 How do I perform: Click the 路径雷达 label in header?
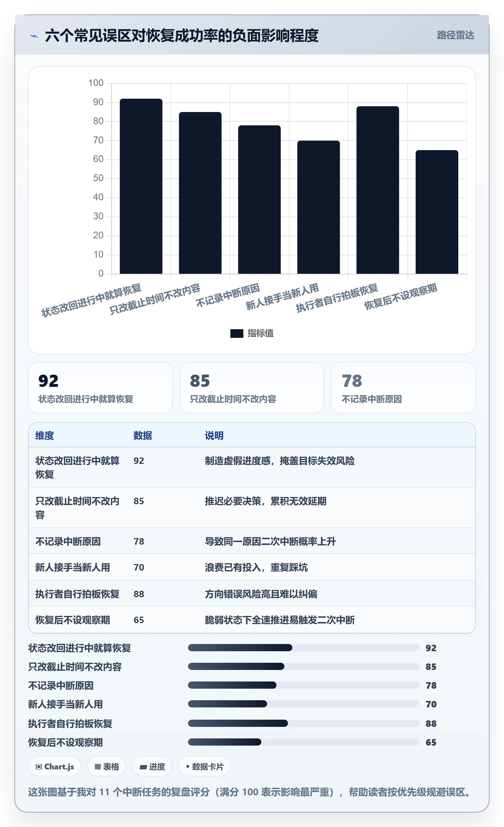(x=455, y=35)
